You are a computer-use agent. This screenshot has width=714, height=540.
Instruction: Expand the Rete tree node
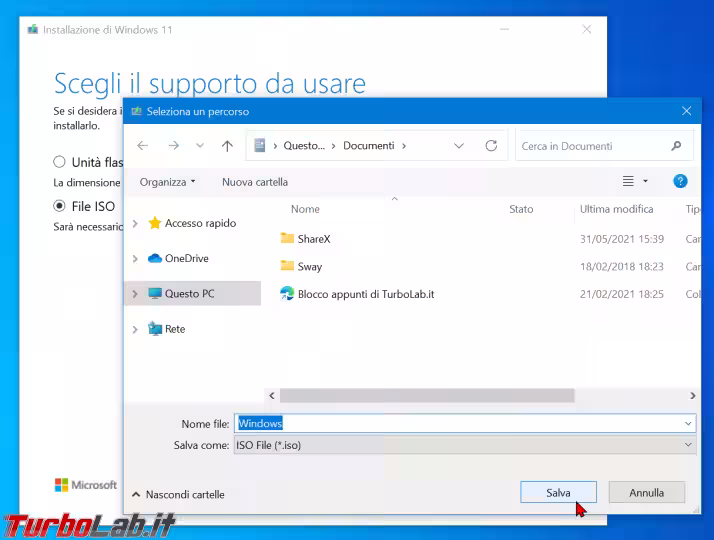click(x=135, y=329)
